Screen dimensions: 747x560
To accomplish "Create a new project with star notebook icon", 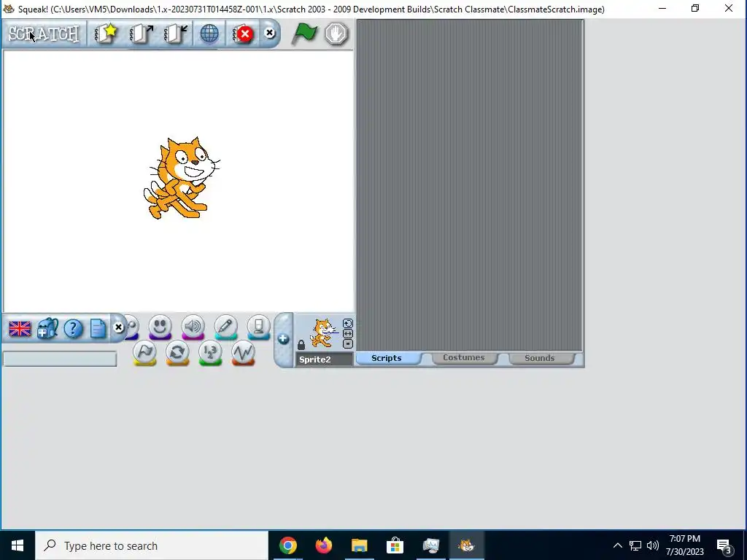I will [x=106, y=34].
